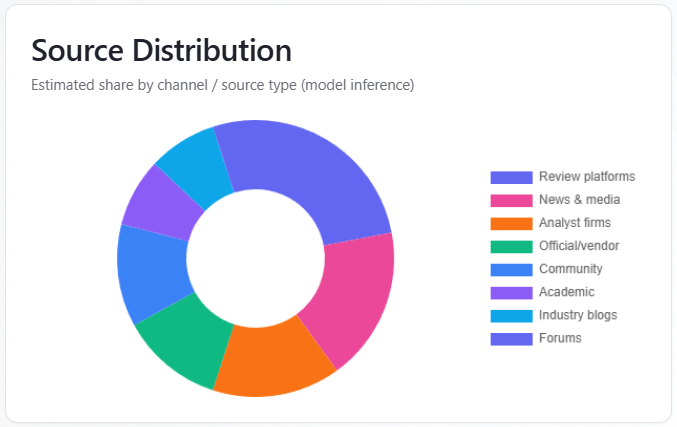This screenshot has width=677, height=427.
Task: Toggle the Forums legend label
Action: coord(559,338)
